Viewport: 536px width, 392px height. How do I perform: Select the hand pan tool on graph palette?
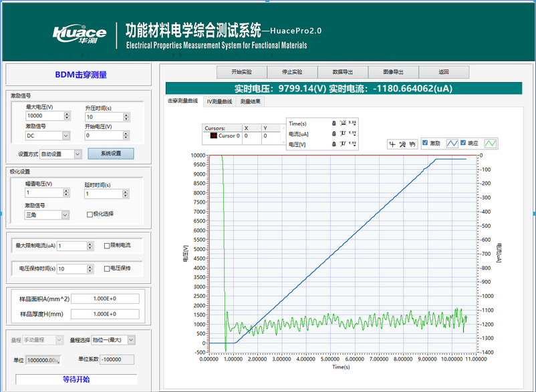[x=412, y=144]
